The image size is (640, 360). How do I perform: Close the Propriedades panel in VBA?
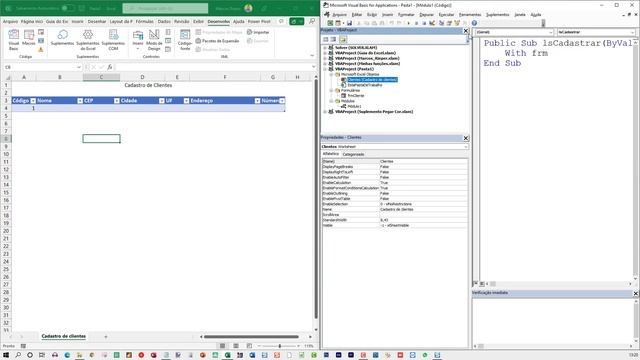[466, 138]
